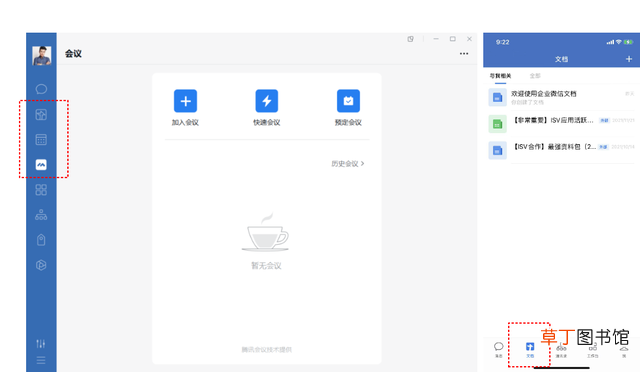Viewport: 640px width, 372px height.
Task: Switch to the 全部 tab in the mobile app
Action: (x=535, y=76)
